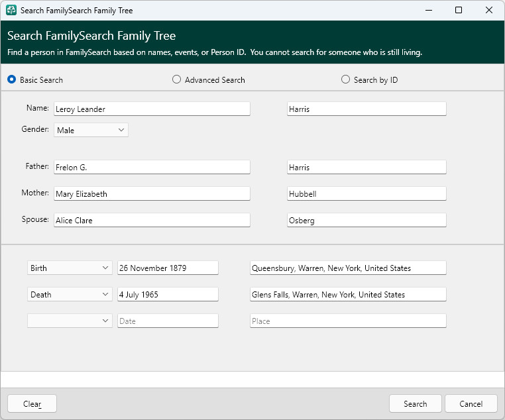This screenshot has height=420, width=505.
Task: Click the Clear button
Action: pyautogui.click(x=32, y=403)
